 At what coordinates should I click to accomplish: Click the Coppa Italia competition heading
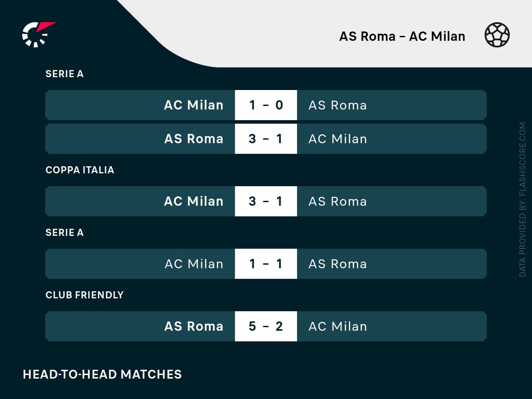[x=80, y=170]
